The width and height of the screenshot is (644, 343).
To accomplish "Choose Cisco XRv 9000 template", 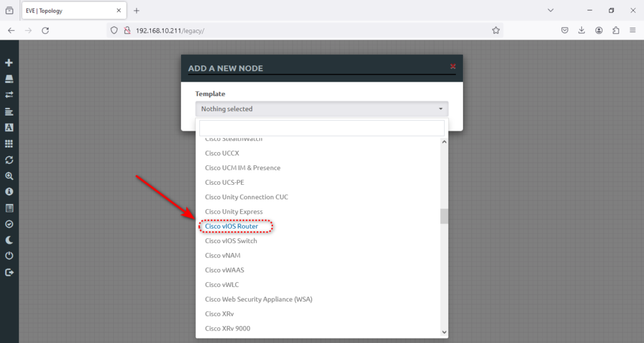I will click(228, 328).
